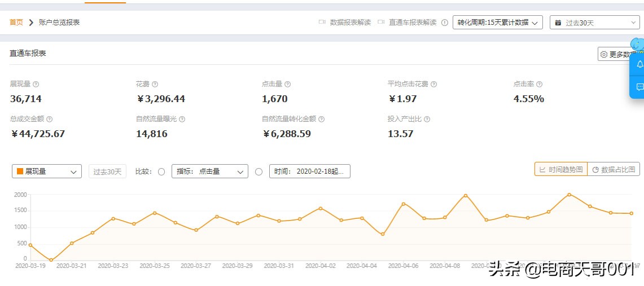Click lowest chart data point near 2020-03-20
644x286 pixels.
[51, 260]
